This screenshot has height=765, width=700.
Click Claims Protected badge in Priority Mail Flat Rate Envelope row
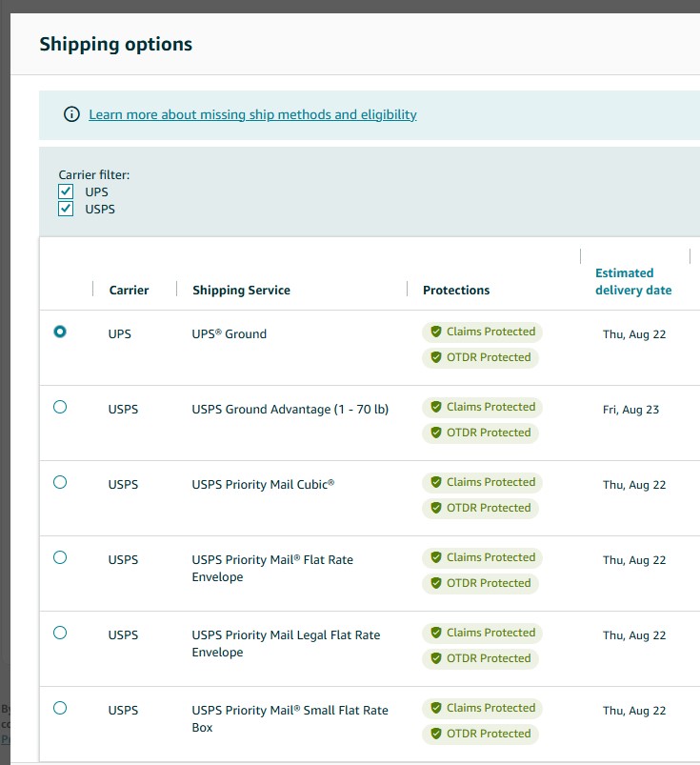click(483, 557)
